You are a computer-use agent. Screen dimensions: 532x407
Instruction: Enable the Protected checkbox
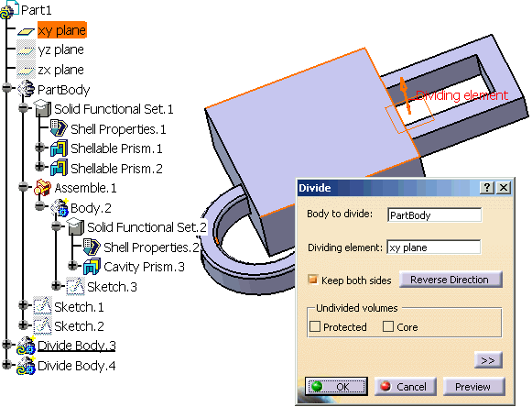point(315,326)
